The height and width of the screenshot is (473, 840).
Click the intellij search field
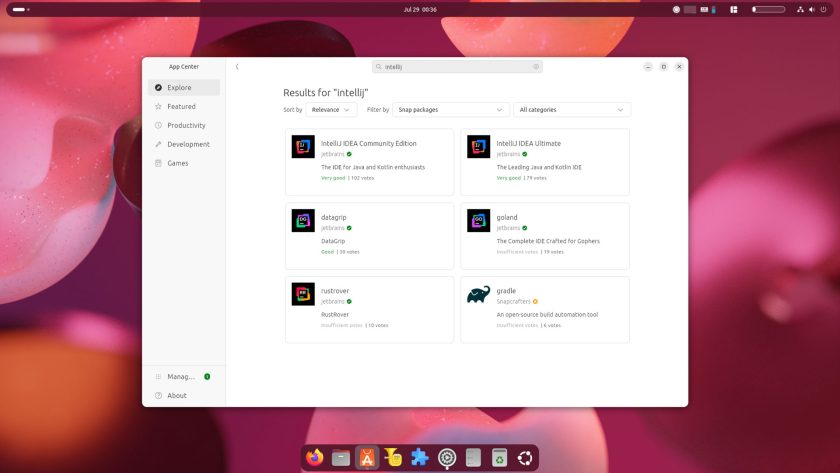click(457, 66)
